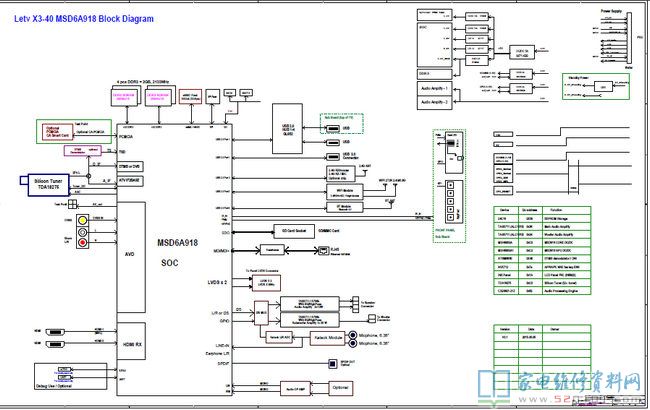650x410 pixels.
Task: Click the LINE-IN port label
Action: point(222,345)
